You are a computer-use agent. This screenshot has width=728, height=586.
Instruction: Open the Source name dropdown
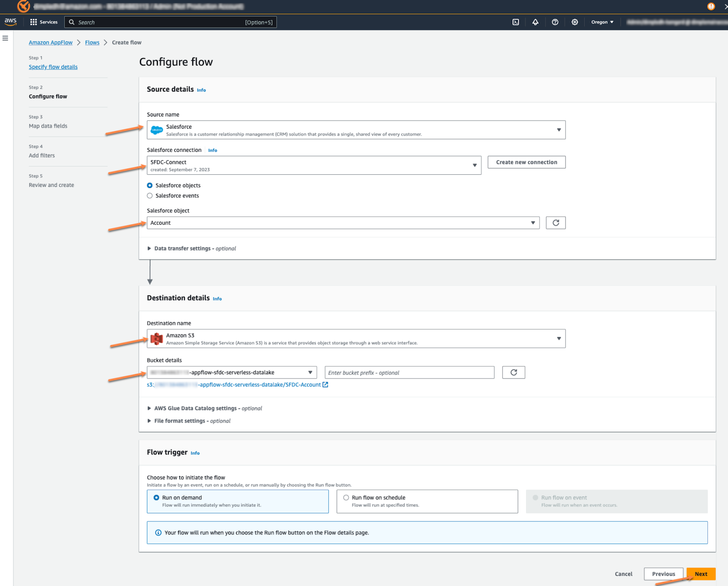(x=356, y=130)
